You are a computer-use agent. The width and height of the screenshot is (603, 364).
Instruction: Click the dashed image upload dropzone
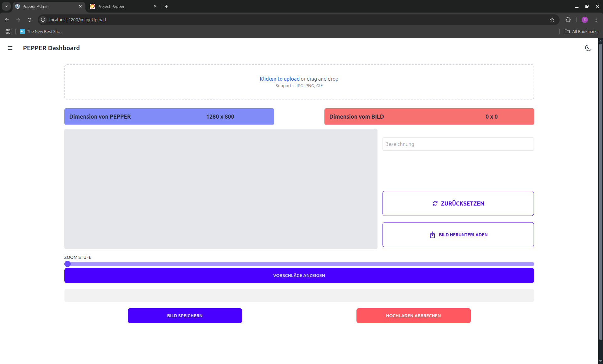[x=299, y=82]
